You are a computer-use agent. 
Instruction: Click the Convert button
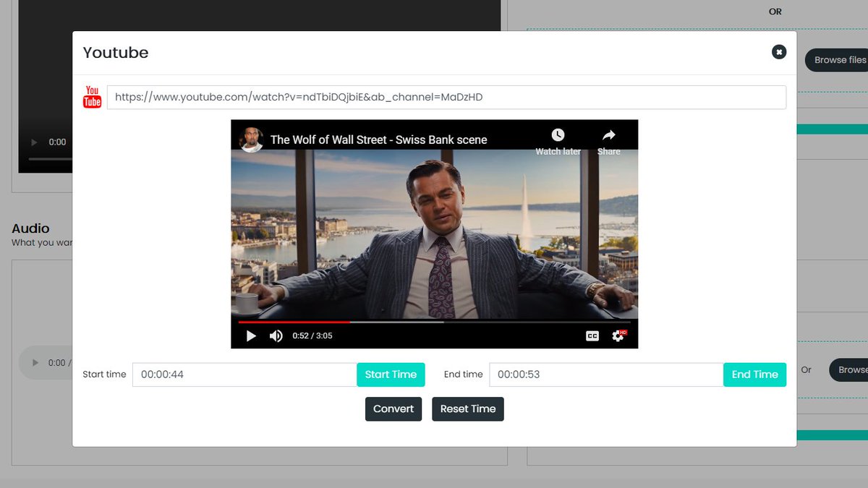pyautogui.click(x=393, y=408)
